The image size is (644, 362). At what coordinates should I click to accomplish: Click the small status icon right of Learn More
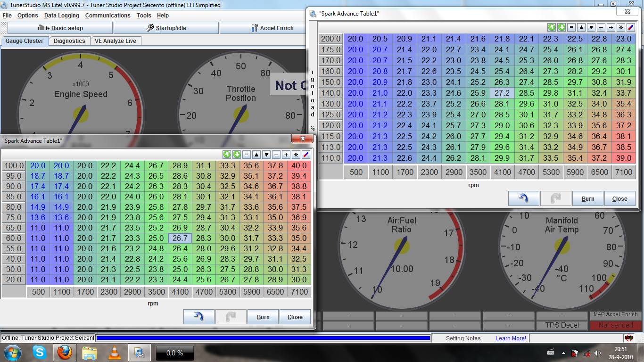(628, 338)
